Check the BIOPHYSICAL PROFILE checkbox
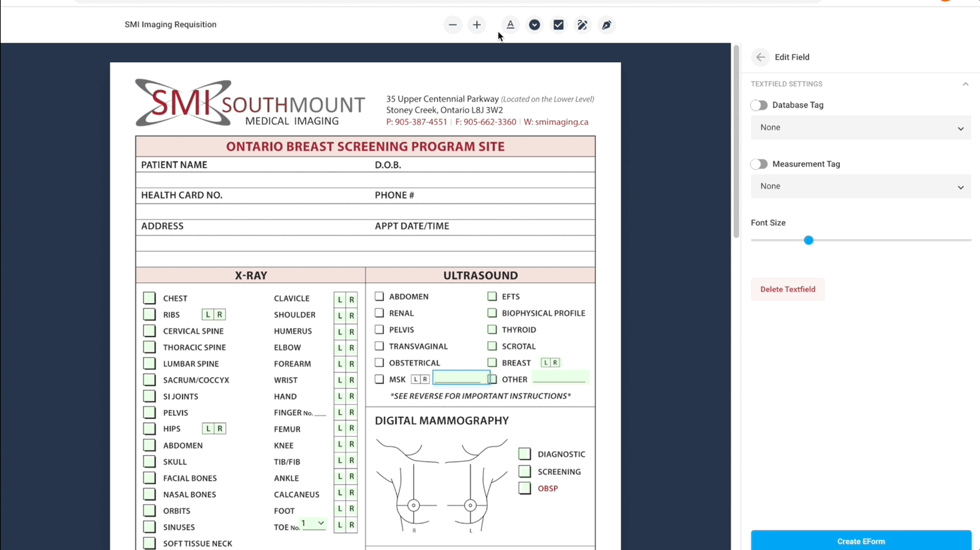 coord(492,312)
